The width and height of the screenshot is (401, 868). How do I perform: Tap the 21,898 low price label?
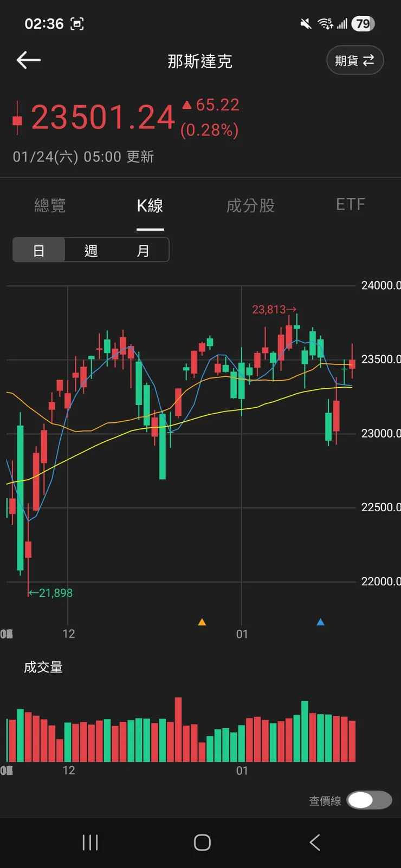51,593
